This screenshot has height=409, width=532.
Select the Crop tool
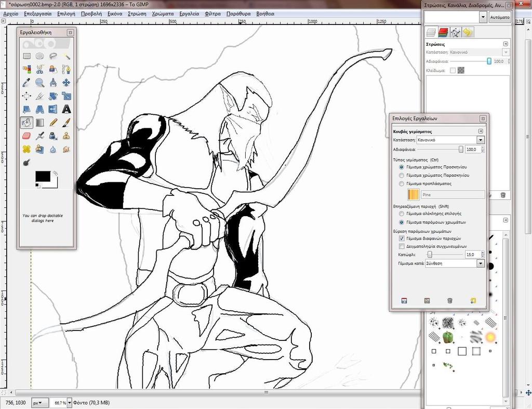click(x=39, y=96)
